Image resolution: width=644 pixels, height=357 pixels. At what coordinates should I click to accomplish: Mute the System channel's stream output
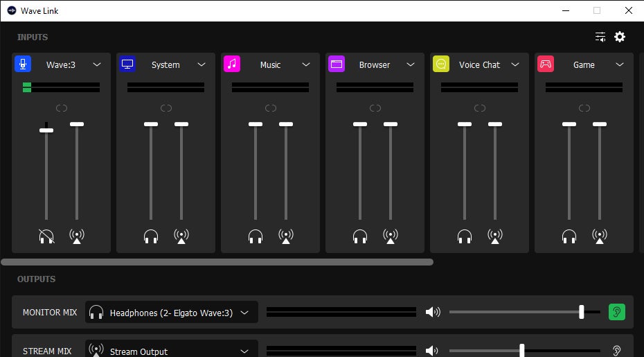pos(181,236)
